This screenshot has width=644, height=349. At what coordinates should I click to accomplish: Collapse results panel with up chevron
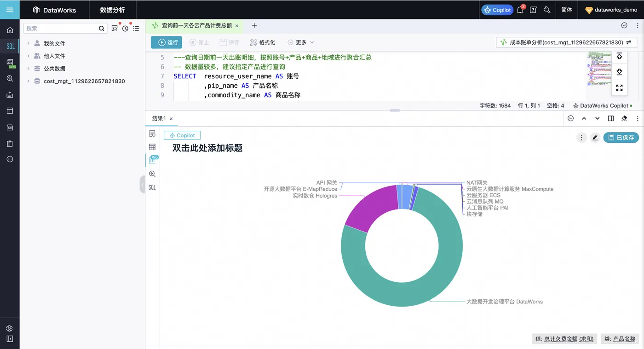584,118
